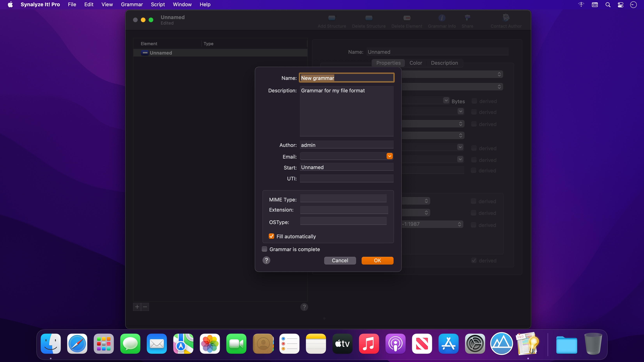The image size is (644, 362).
Task: Click the Contact Author toolbar icon
Action: 506,18
